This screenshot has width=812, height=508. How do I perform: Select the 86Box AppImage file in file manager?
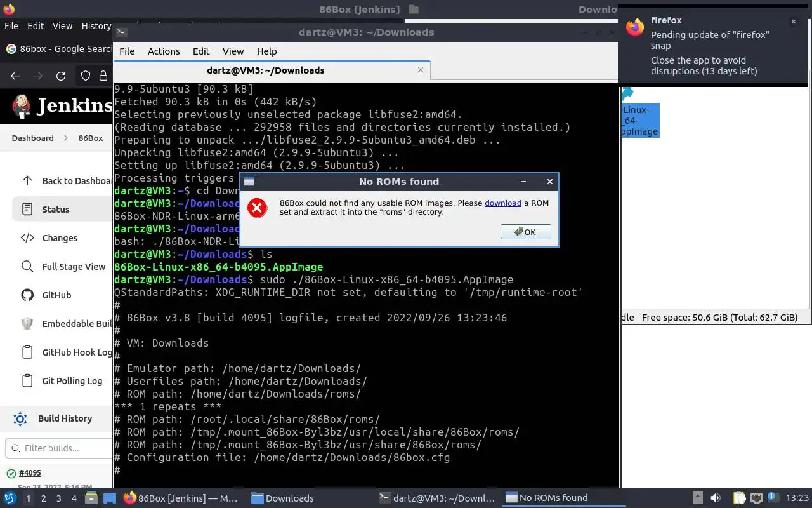coord(640,120)
